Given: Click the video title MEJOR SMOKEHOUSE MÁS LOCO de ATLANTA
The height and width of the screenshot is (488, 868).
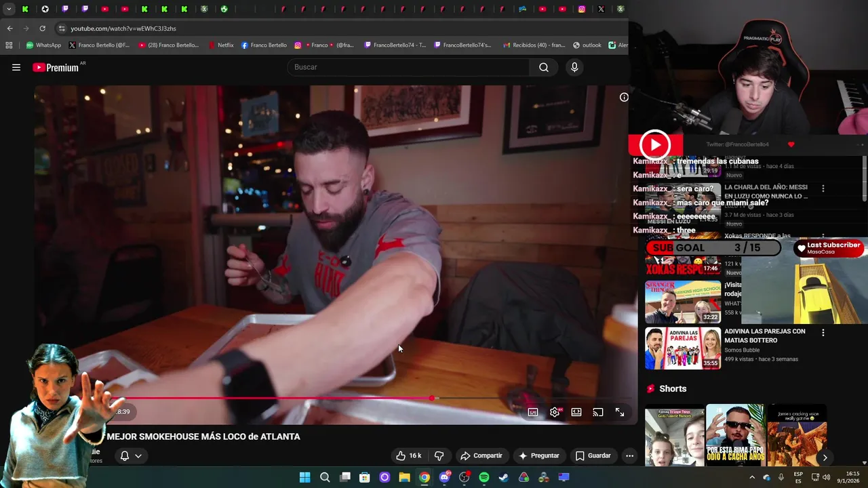Looking at the screenshot, I should click(x=203, y=436).
